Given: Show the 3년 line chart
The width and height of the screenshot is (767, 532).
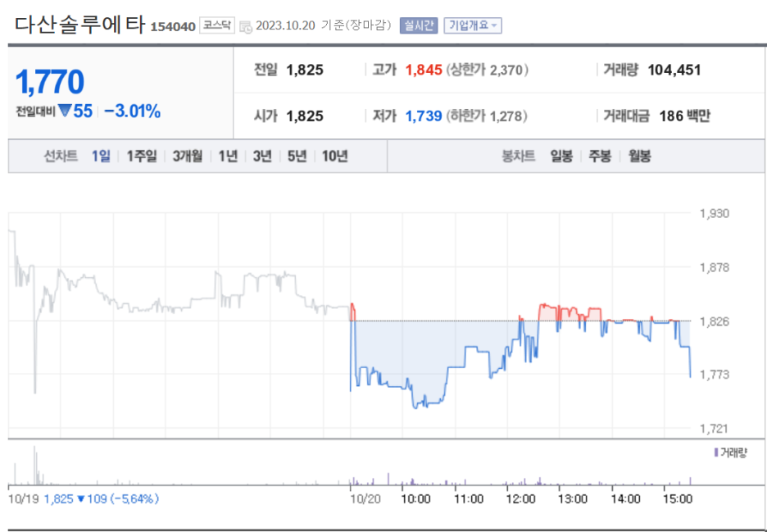Looking at the screenshot, I should [x=262, y=156].
